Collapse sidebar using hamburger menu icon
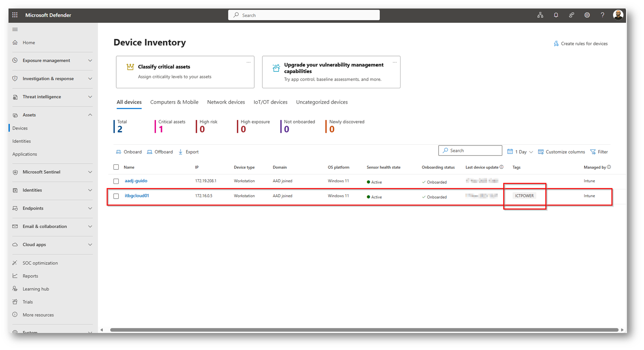 15,30
